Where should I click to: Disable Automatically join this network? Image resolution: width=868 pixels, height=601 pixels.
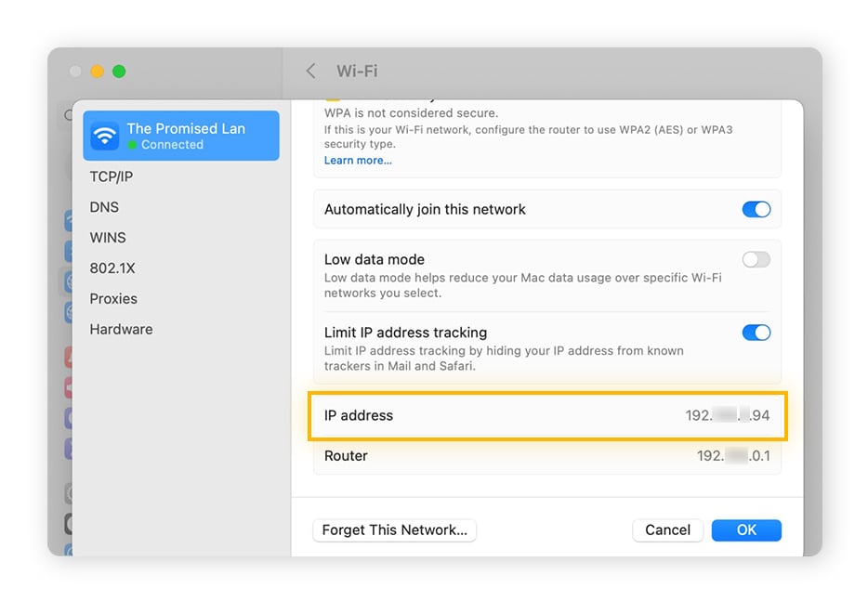point(756,209)
